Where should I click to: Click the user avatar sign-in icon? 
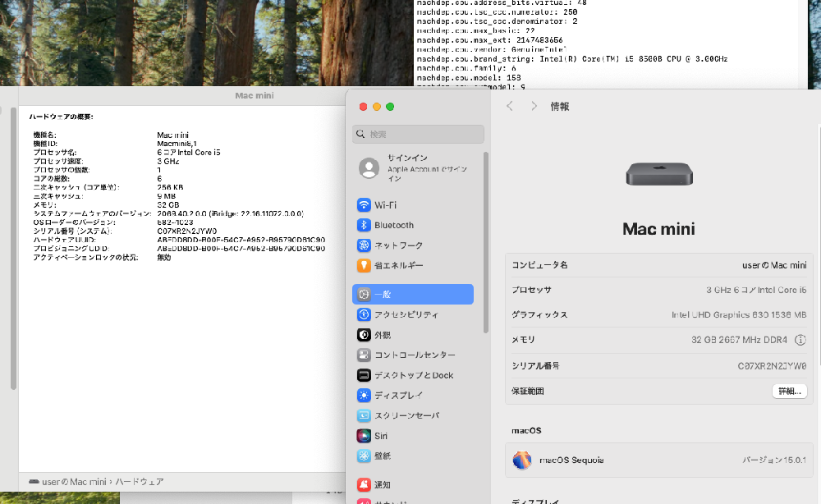coord(369,168)
